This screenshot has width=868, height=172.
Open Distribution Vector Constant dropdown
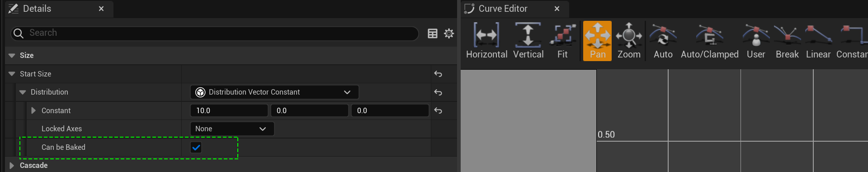pyautogui.click(x=274, y=92)
